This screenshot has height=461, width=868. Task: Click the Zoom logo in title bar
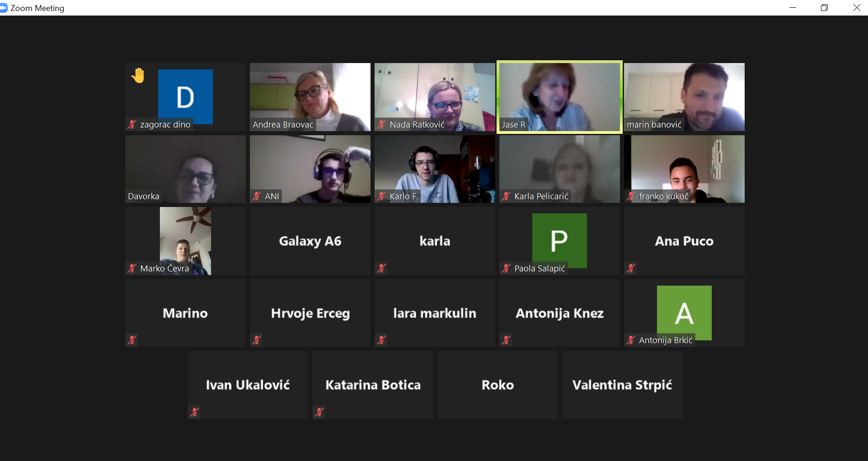point(4,8)
